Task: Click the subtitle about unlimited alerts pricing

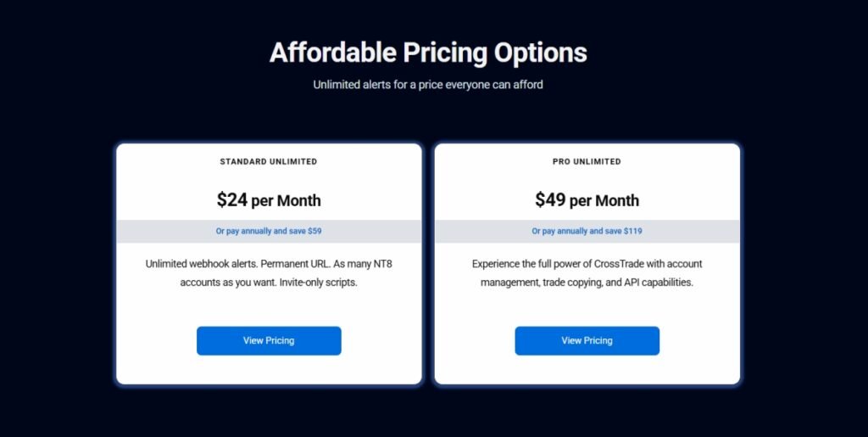Action: (428, 85)
